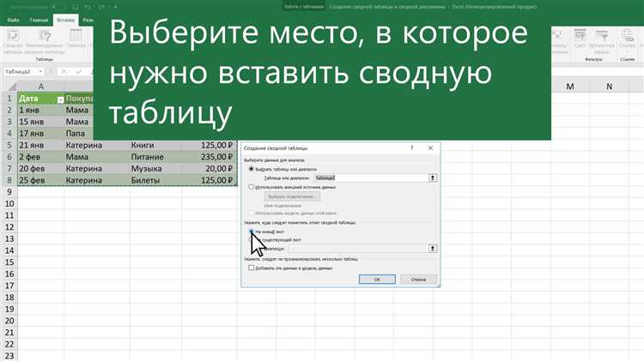Open the Name Box dropdown showing Таблица2
The image size is (644, 361).
point(40,71)
